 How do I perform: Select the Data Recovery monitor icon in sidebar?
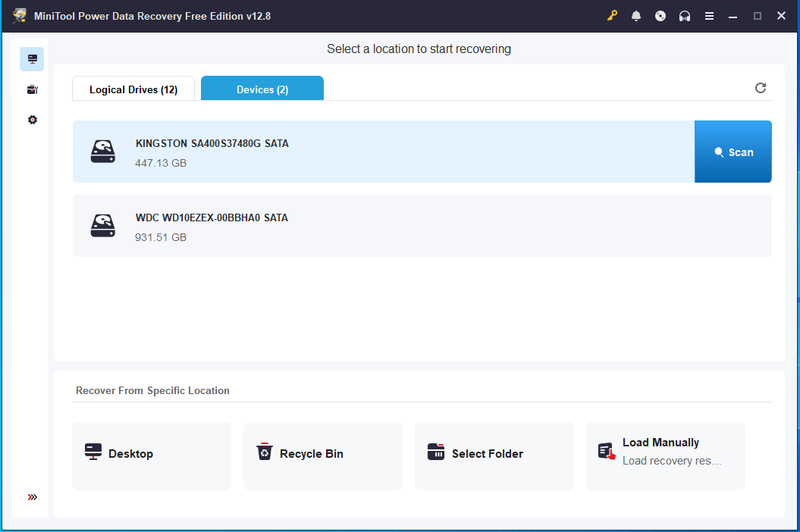coord(32,58)
